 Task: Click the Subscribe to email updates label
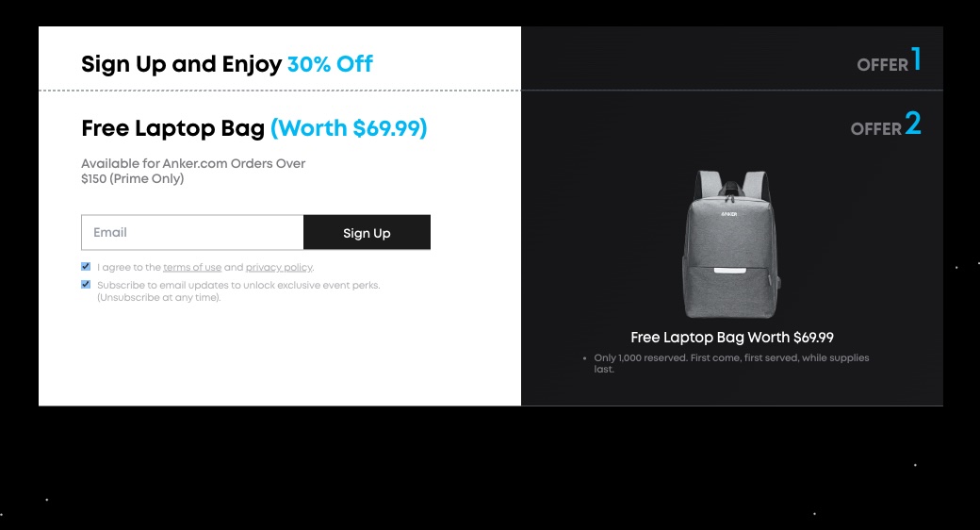pyautogui.click(x=238, y=291)
